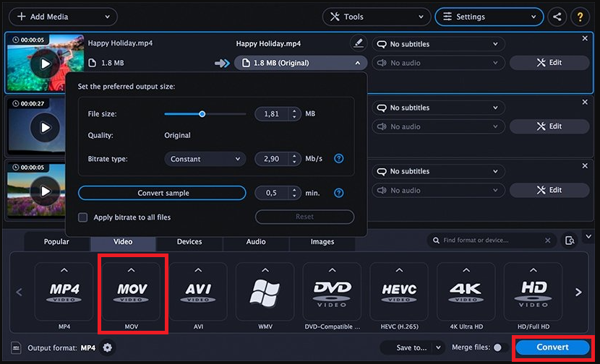Click Edit for the second file
This screenshot has width=600, height=364.
549,126
